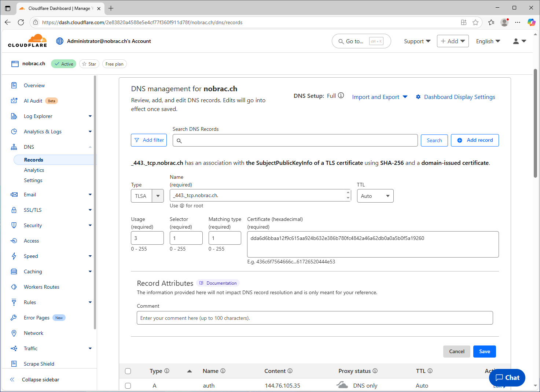Click the info icon next to Proxy status
The image size is (540, 392).
point(375,371)
